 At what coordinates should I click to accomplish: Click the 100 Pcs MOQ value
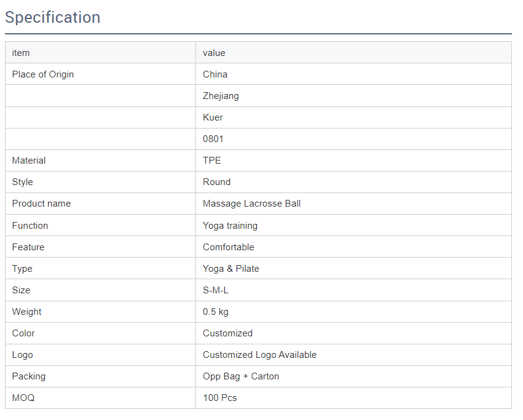click(220, 398)
